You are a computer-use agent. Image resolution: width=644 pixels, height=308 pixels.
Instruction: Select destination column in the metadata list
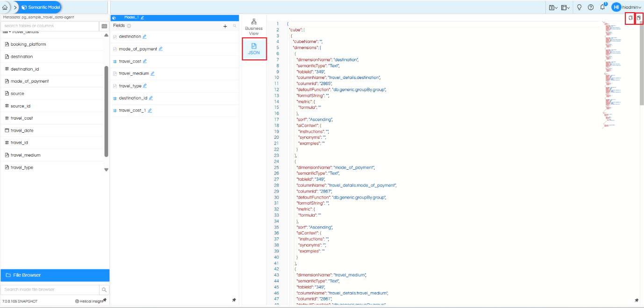(21, 57)
